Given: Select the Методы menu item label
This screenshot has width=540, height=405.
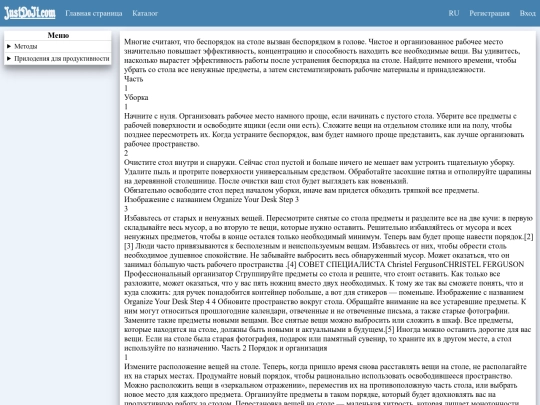Looking at the screenshot, I should coord(26,46).
